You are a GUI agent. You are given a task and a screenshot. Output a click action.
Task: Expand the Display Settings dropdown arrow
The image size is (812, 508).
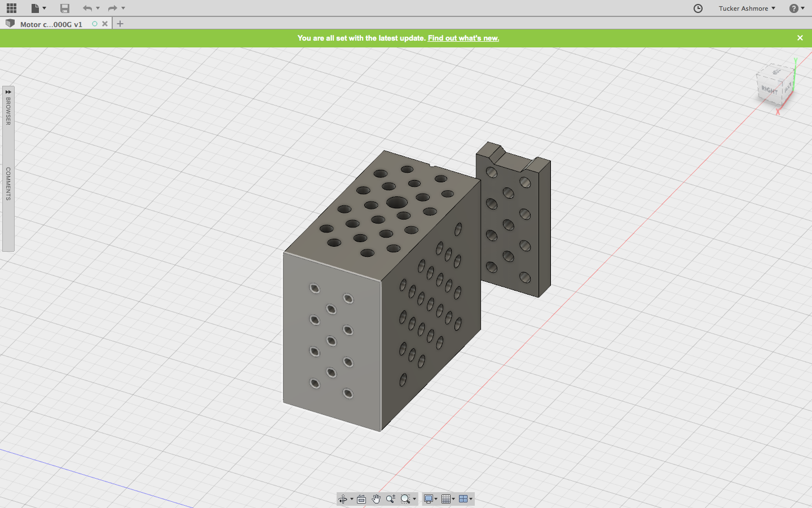pyautogui.click(x=436, y=499)
